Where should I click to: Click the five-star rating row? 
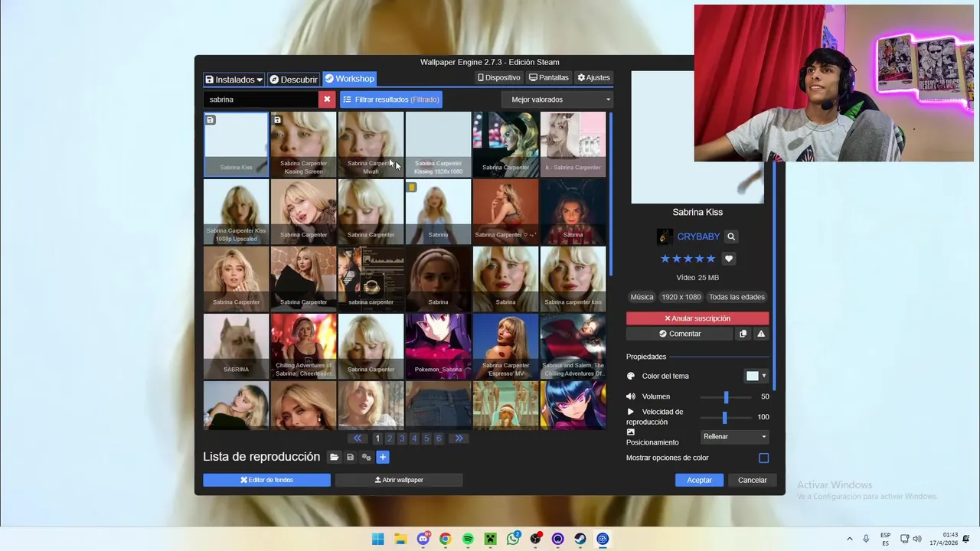pos(688,259)
